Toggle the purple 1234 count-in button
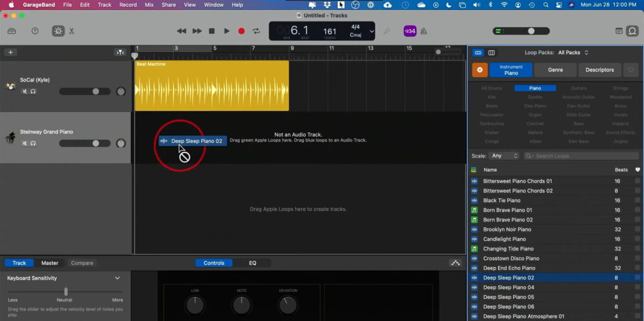644x321 pixels. coord(410,31)
